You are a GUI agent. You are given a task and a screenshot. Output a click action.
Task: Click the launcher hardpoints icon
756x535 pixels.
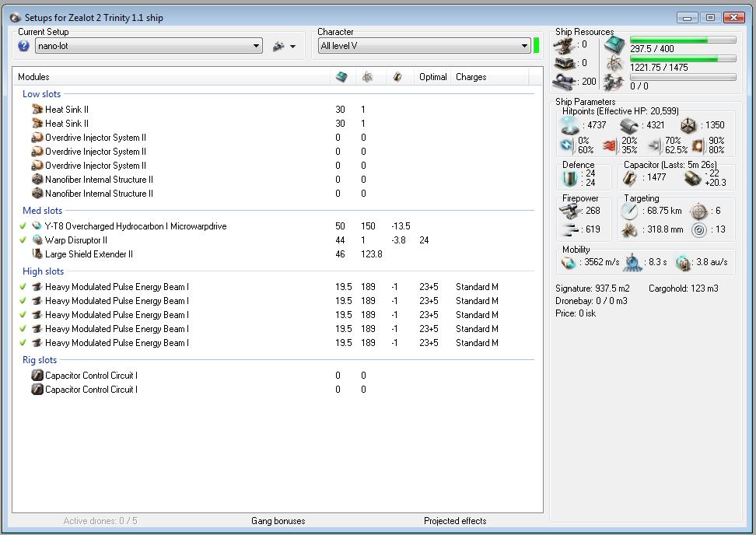click(564, 63)
